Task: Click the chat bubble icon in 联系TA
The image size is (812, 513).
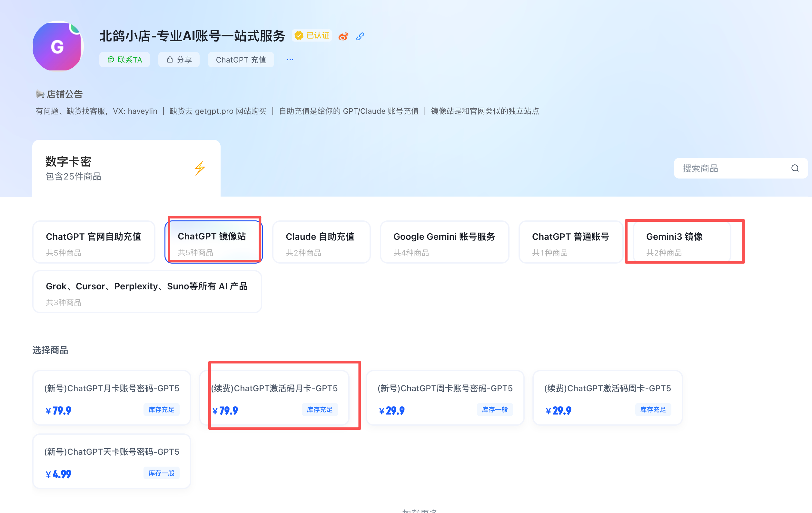Action: 111,60
